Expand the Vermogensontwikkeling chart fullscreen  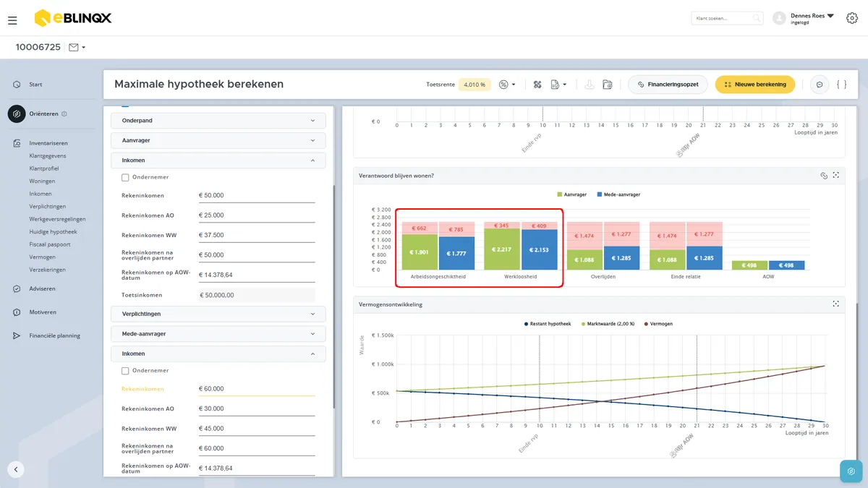[836, 304]
